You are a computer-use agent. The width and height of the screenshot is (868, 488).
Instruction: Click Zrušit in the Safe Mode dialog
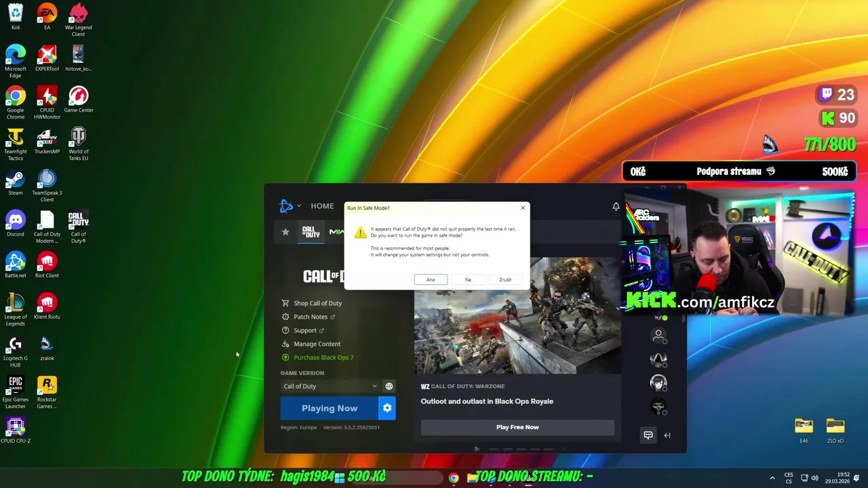(505, 279)
